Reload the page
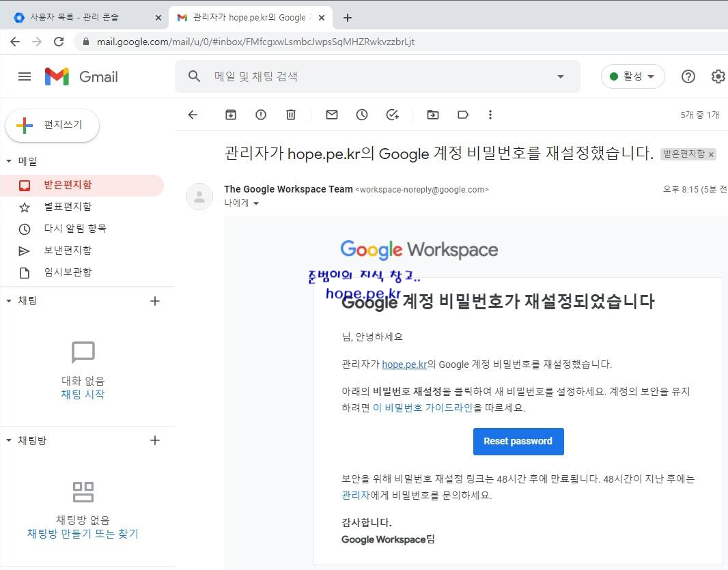This screenshot has width=728, height=570. 59,42
